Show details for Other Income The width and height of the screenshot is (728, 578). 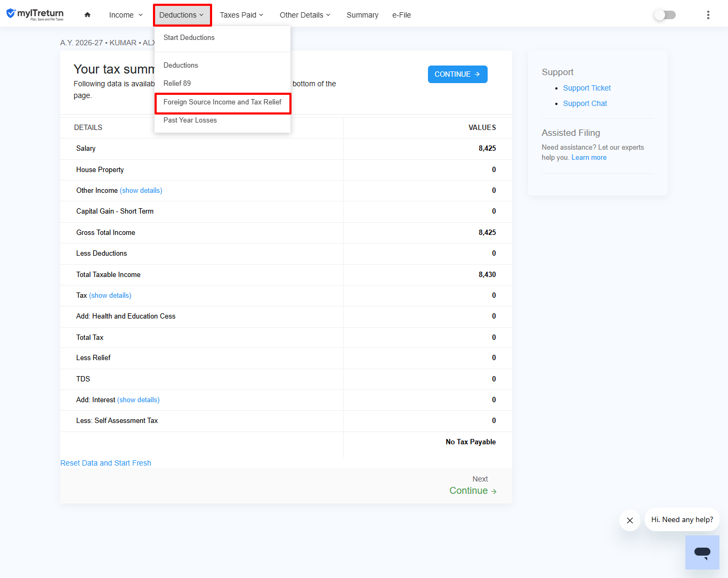click(141, 190)
